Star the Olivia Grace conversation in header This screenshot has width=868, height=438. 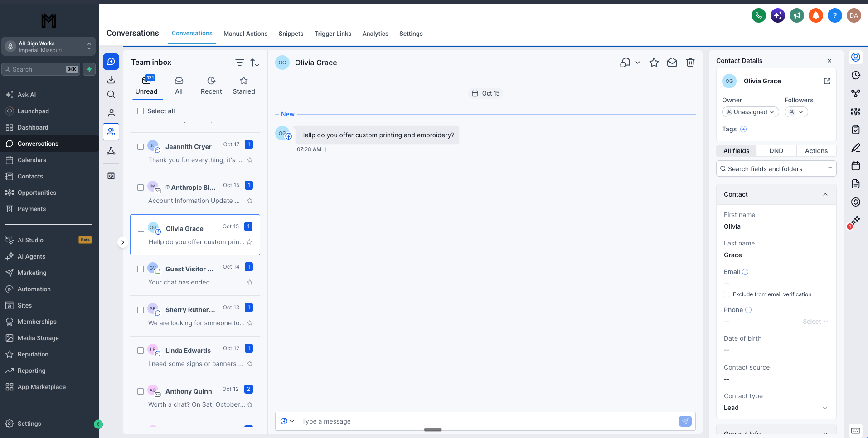[x=654, y=63]
